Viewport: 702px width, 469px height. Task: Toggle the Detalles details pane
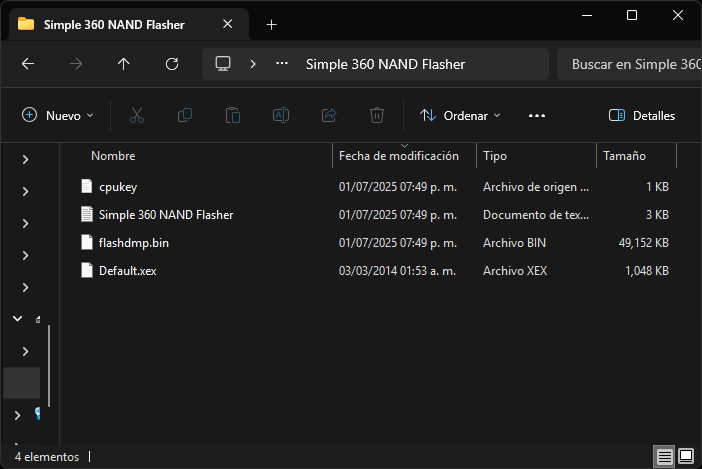point(642,115)
